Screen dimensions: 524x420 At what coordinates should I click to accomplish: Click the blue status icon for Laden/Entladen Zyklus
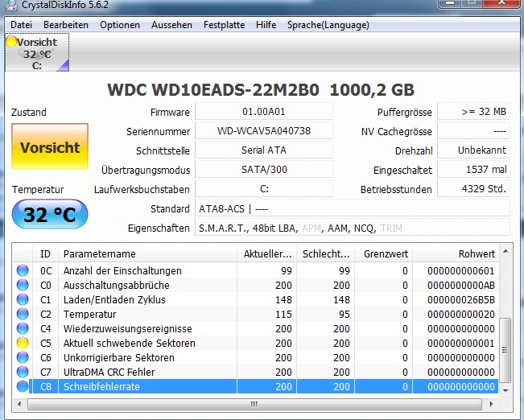tap(23, 299)
